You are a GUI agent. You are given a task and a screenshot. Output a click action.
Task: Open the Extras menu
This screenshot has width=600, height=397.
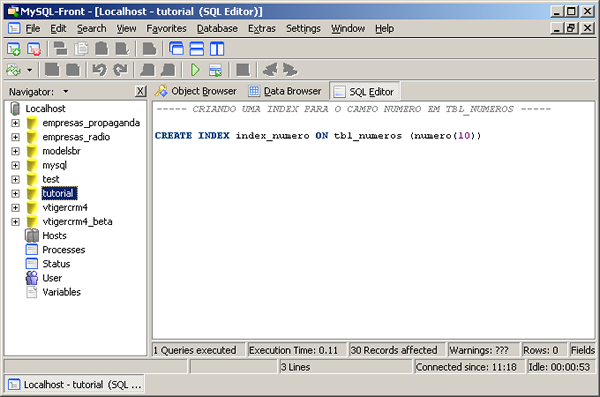(x=262, y=29)
